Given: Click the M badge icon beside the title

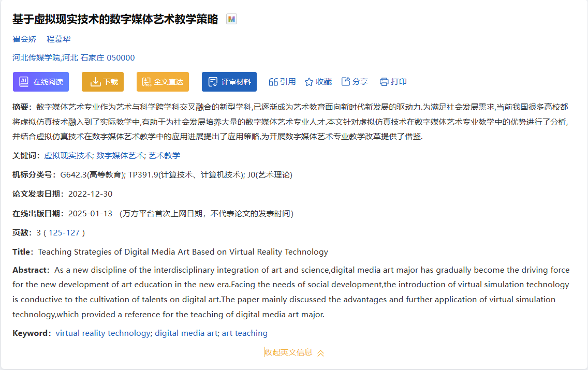Looking at the screenshot, I should click(x=231, y=19).
